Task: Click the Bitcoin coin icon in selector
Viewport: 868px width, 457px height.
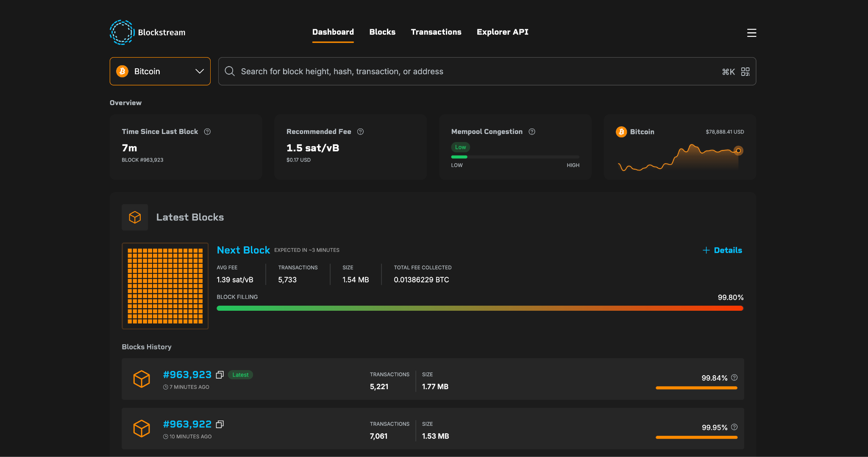Action: coord(122,71)
